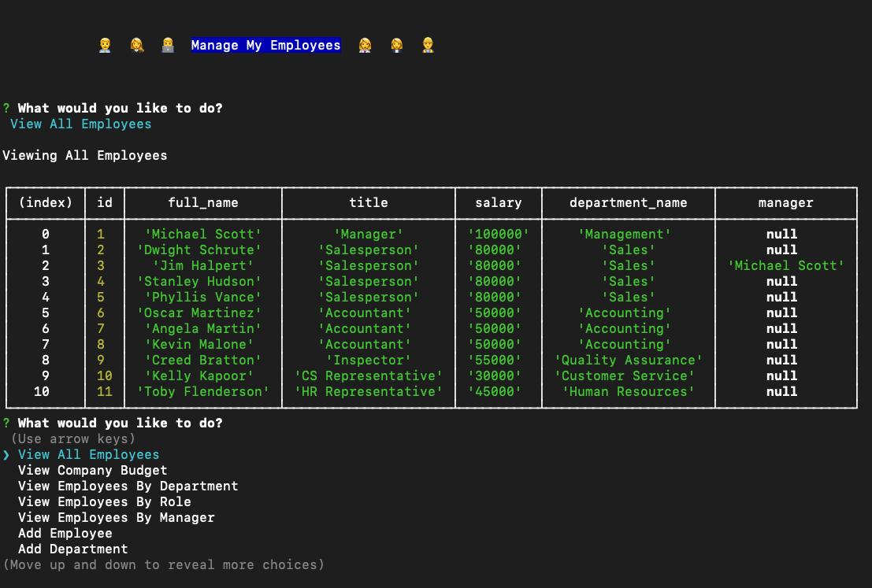The width and height of the screenshot is (872, 588).
Task: Click the 'Manager' title cell
Action: click(x=369, y=235)
